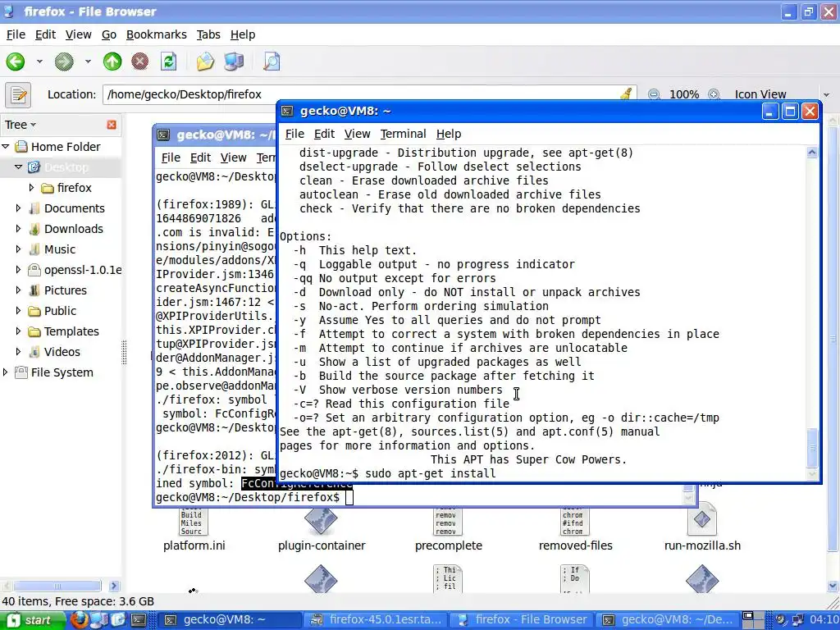
Task: Click the front terminal's scrollbar up arrow
Action: pos(812,153)
